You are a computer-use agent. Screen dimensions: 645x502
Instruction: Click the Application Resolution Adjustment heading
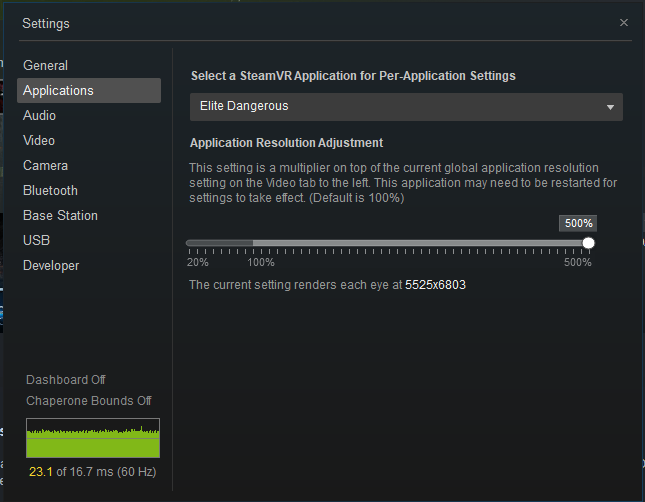pyautogui.click(x=286, y=143)
